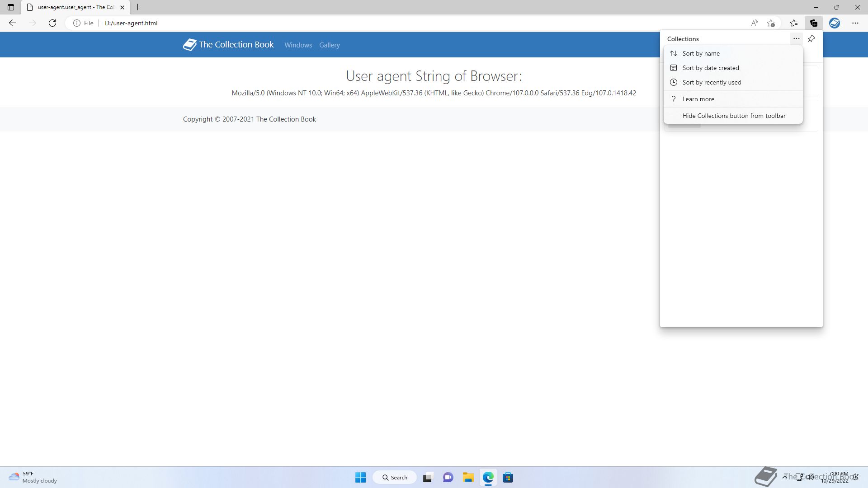This screenshot has width=868, height=488.
Task: Choose Sort by name
Action: click(733, 53)
